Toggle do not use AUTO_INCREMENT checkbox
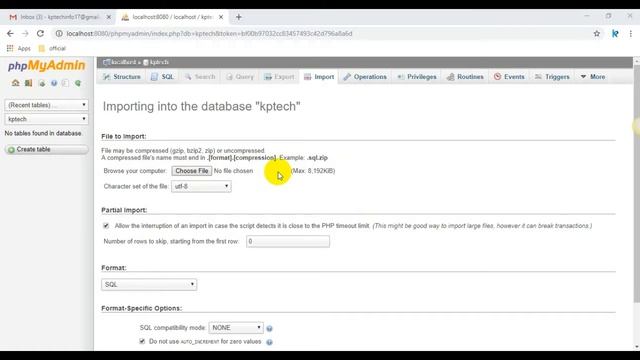This screenshot has width=640, height=360. point(142,341)
